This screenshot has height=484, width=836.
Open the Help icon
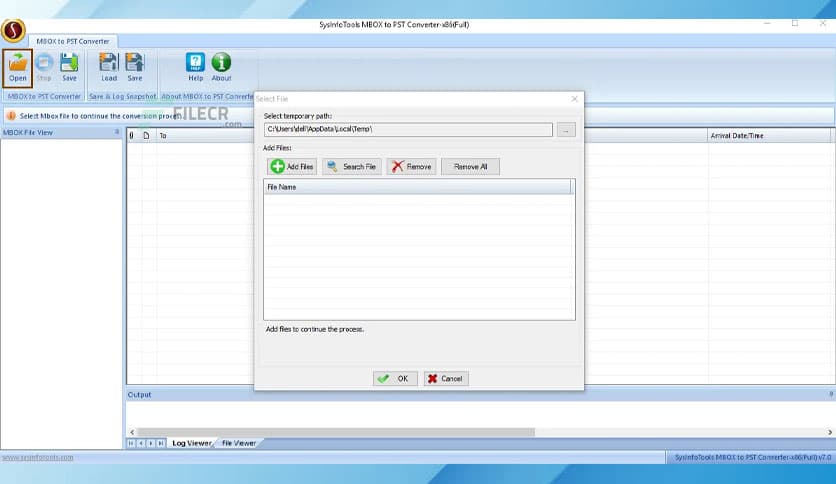click(x=195, y=68)
